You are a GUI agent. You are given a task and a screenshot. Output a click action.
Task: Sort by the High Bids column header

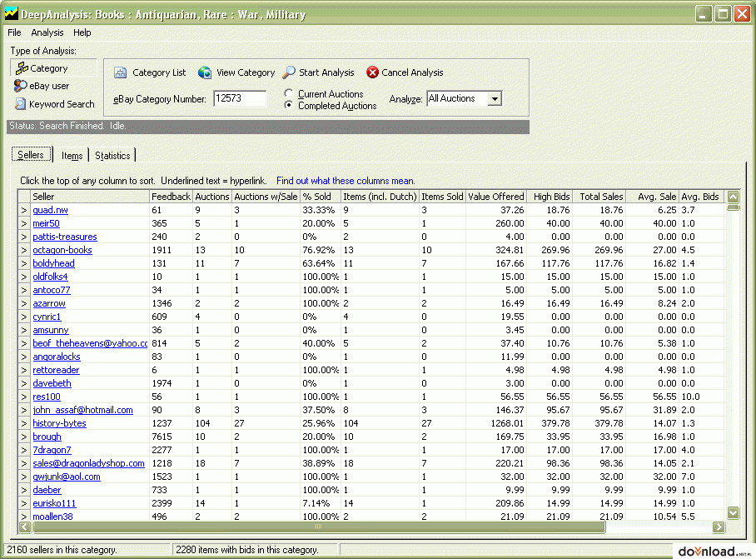(550, 197)
